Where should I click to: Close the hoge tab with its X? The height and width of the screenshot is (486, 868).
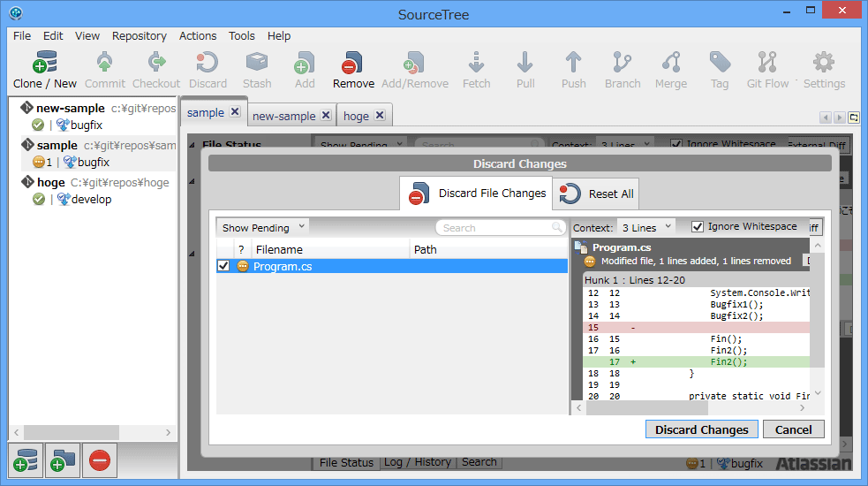pos(380,115)
